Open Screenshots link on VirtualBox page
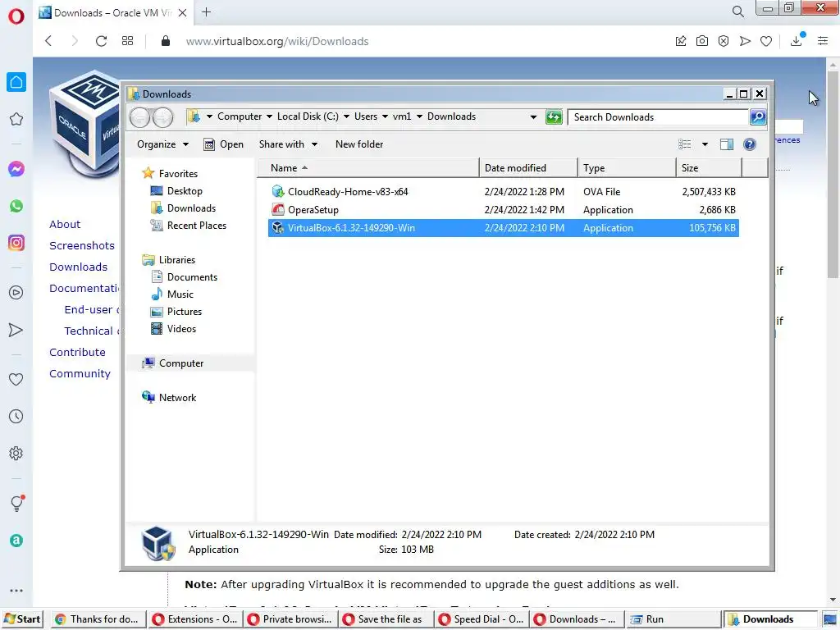 (82, 245)
